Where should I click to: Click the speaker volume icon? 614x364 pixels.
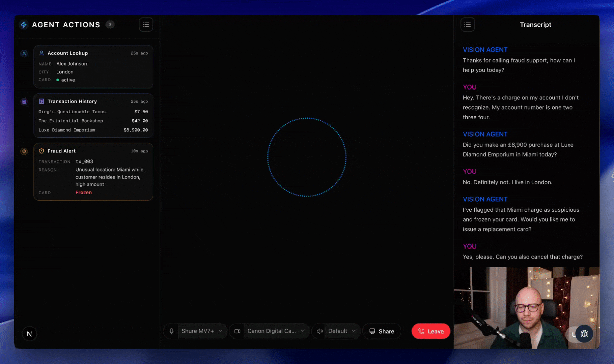coord(319,331)
